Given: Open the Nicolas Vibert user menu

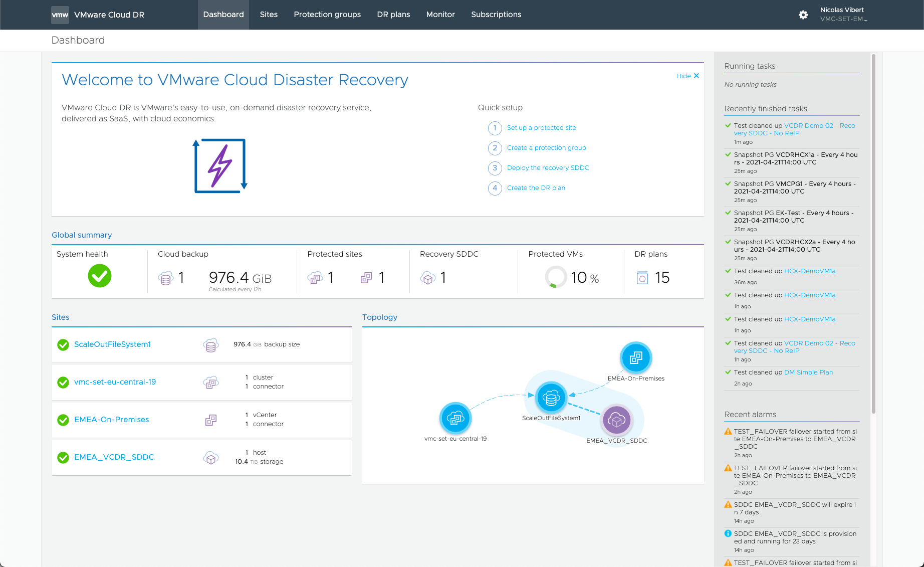Looking at the screenshot, I should pos(843,15).
